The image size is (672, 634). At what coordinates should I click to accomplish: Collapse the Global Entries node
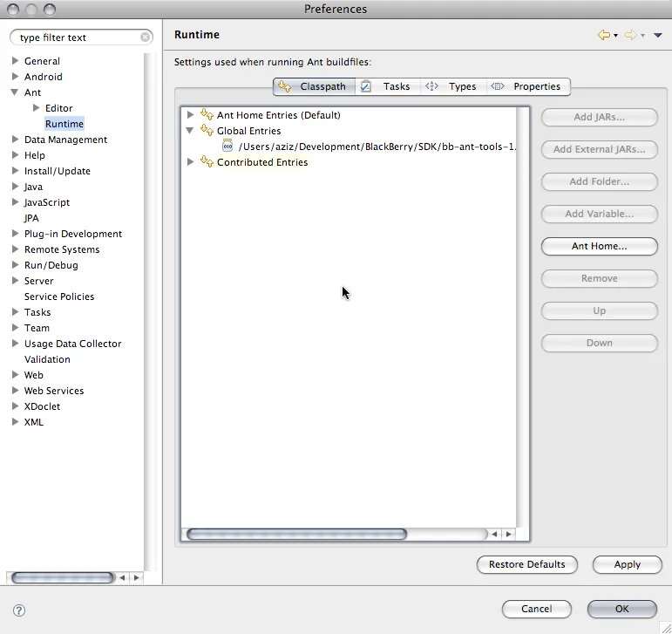(x=190, y=130)
